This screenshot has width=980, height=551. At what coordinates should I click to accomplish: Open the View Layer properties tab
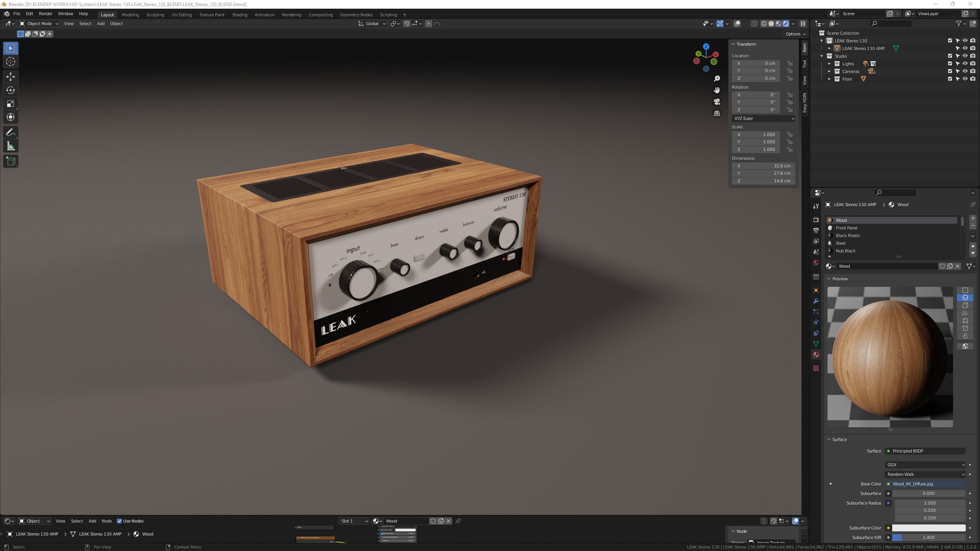pos(816,241)
